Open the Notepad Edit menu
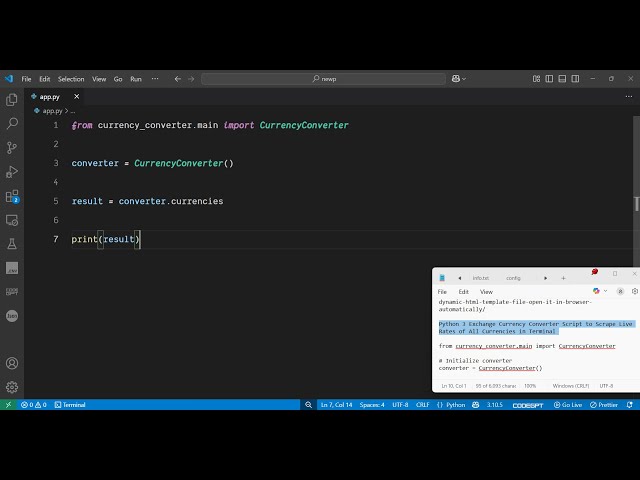This screenshot has width=640, height=480. (463, 291)
